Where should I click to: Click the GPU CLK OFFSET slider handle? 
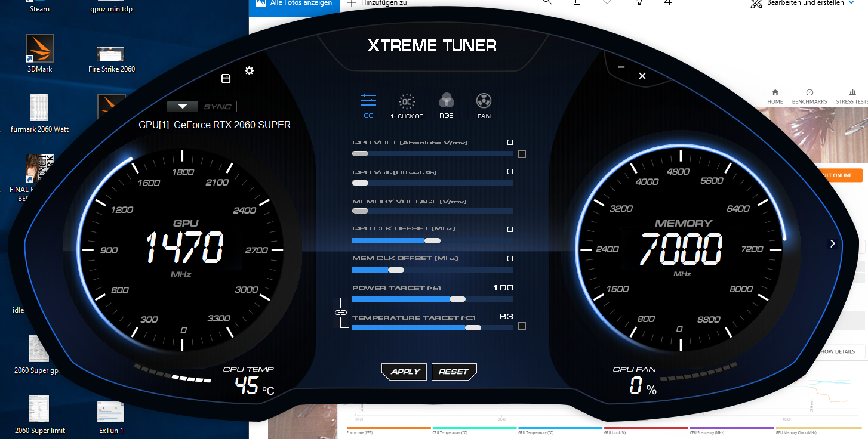tap(432, 240)
